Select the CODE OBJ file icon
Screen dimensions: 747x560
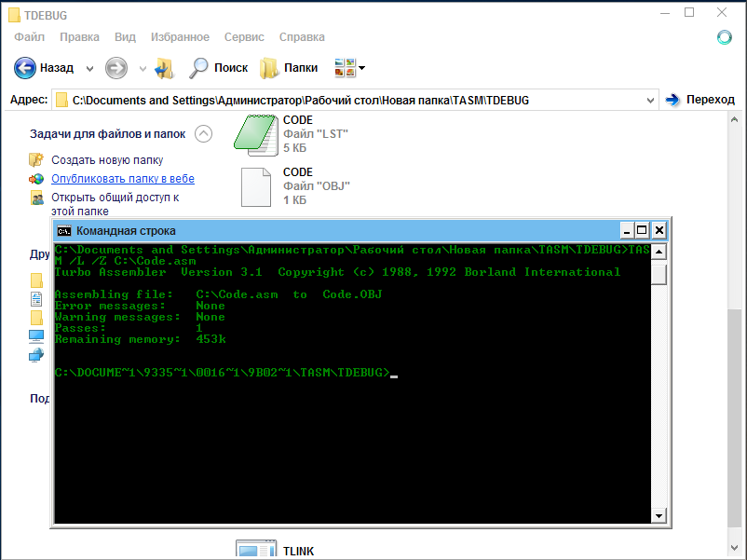[x=254, y=186]
